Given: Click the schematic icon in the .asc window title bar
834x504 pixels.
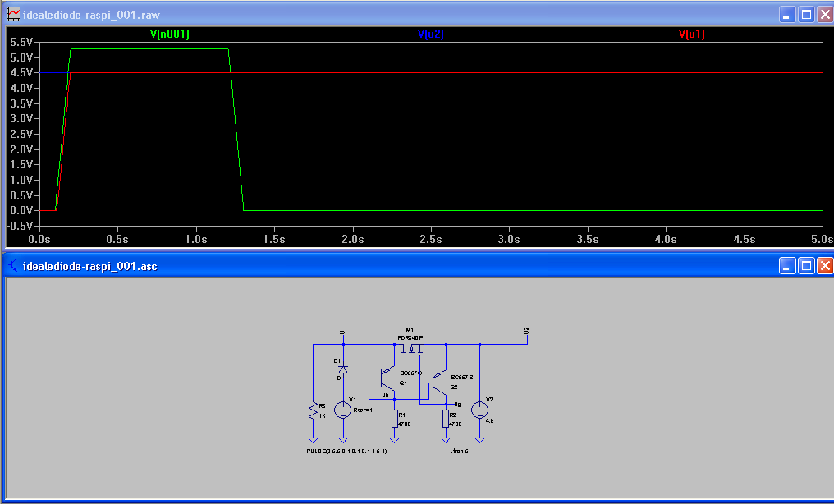Looking at the screenshot, I should (13, 265).
